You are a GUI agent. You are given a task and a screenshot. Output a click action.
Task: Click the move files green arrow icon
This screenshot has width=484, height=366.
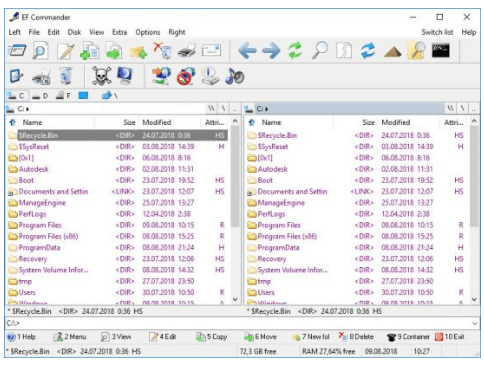point(114,51)
